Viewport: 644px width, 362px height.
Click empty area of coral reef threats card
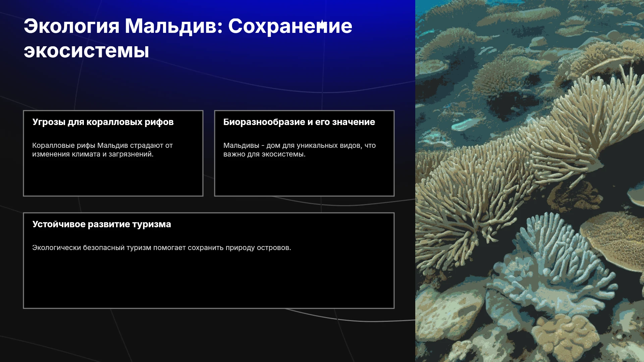[113, 178]
